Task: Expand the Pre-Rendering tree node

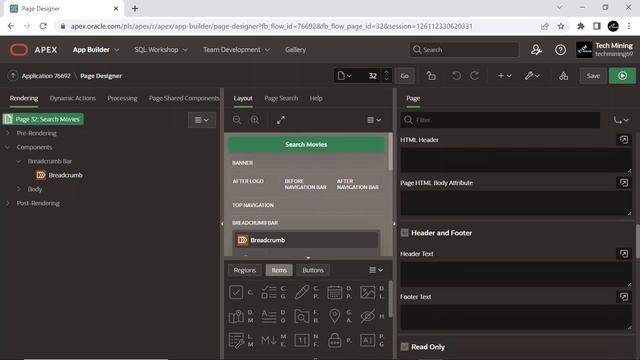Action: (x=8, y=133)
